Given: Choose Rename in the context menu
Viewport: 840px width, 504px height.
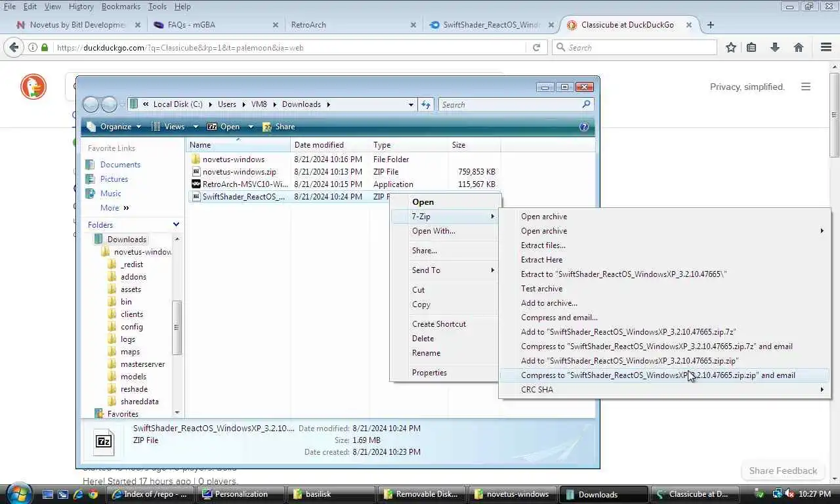Looking at the screenshot, I should 426,353.
